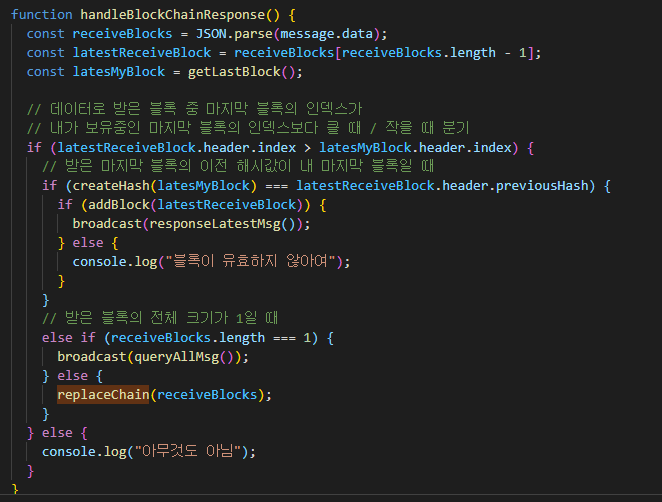Click receiveBlocks.length === 1 condition
Viewport: 662px width, 502px height.
point(211,338)
